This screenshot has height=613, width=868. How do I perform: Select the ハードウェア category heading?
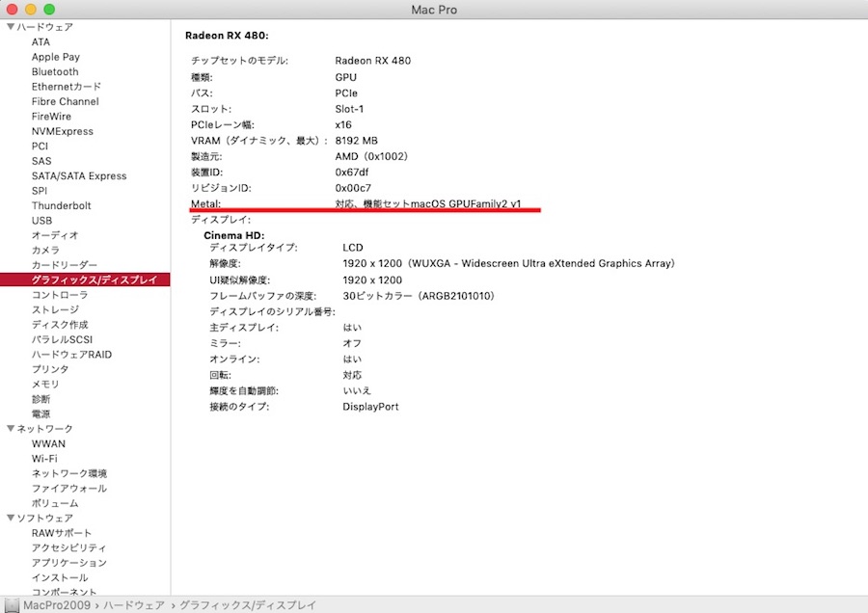[44, 27]
